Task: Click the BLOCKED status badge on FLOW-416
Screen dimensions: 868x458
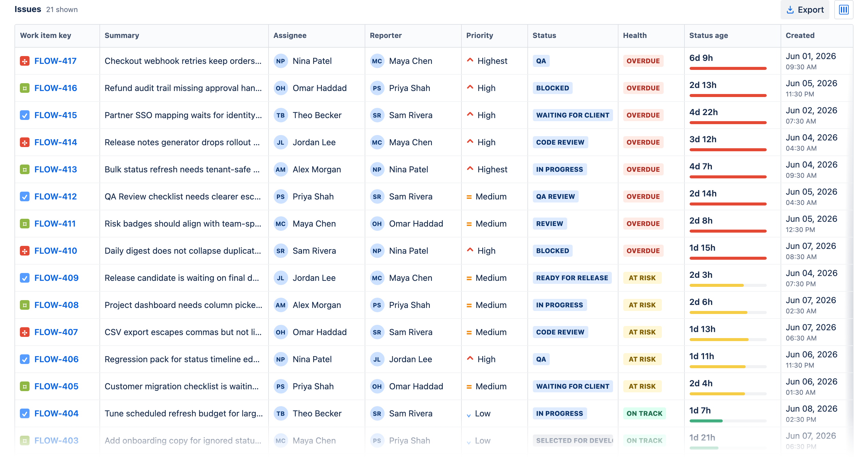Action: pyautogui.click(x=552, y=88)
